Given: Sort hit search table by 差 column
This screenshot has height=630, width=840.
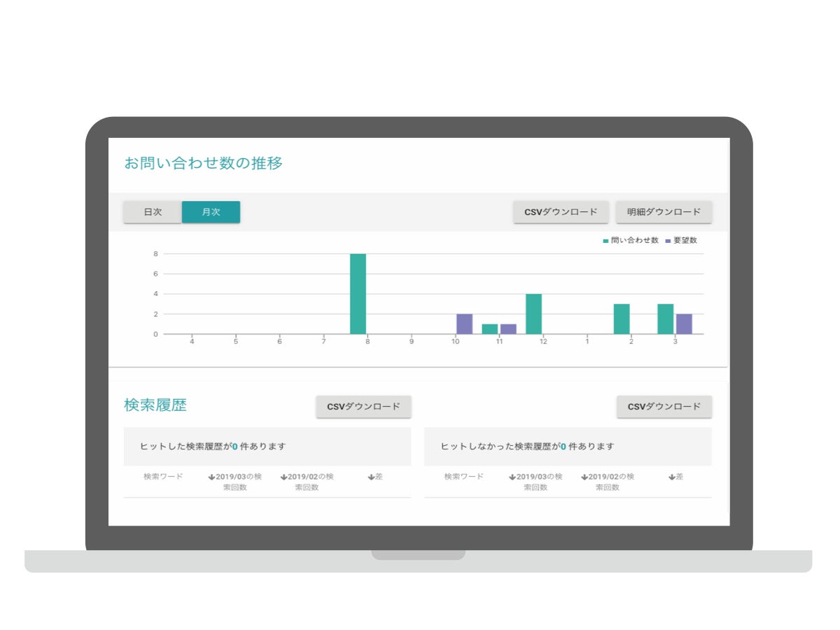Looking at the screenshot, I should (375, 477).
